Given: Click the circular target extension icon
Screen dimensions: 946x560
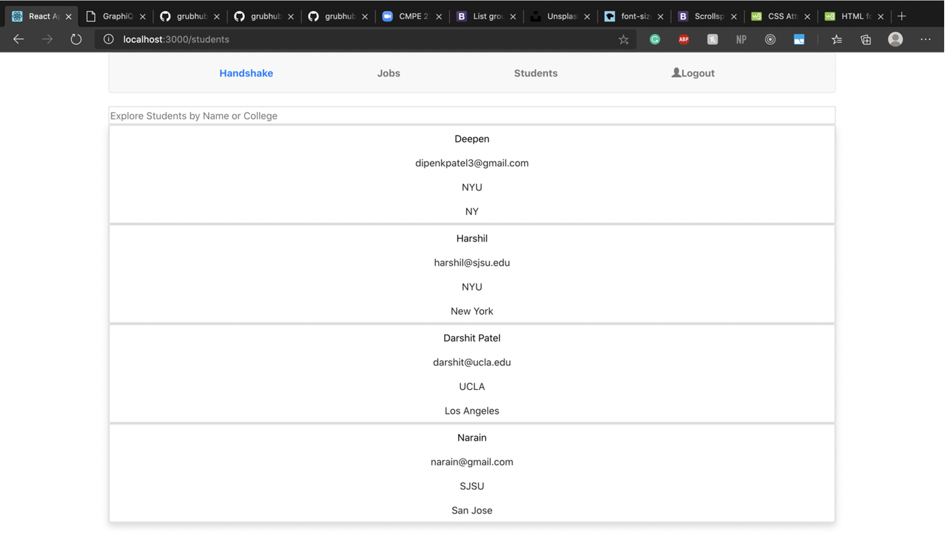Looking at the screenshot, I should [x=770, y=40].
